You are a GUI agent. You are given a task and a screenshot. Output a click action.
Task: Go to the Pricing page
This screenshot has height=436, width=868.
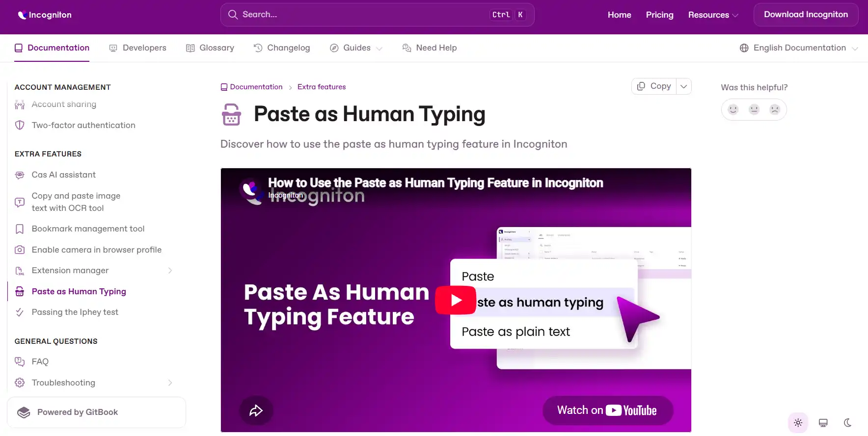659,15
